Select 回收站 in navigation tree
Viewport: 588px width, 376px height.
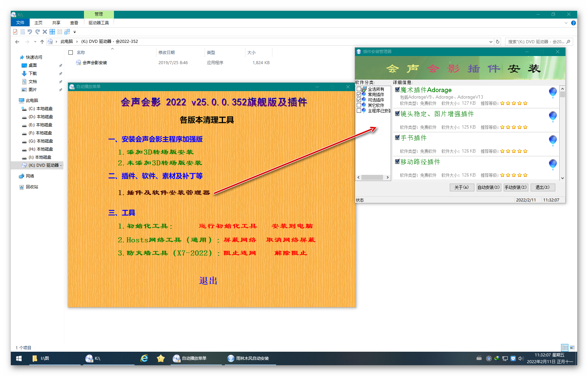pos(32,187)
